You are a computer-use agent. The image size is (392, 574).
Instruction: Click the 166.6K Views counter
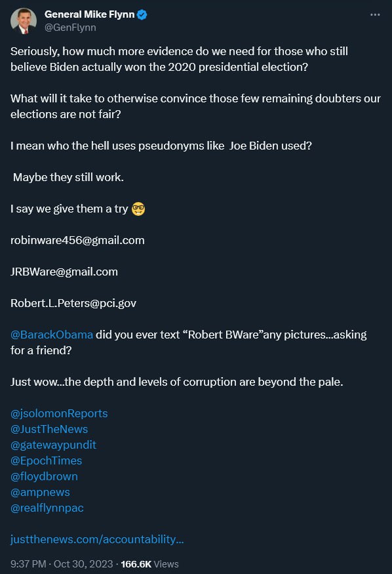(150, 564)
